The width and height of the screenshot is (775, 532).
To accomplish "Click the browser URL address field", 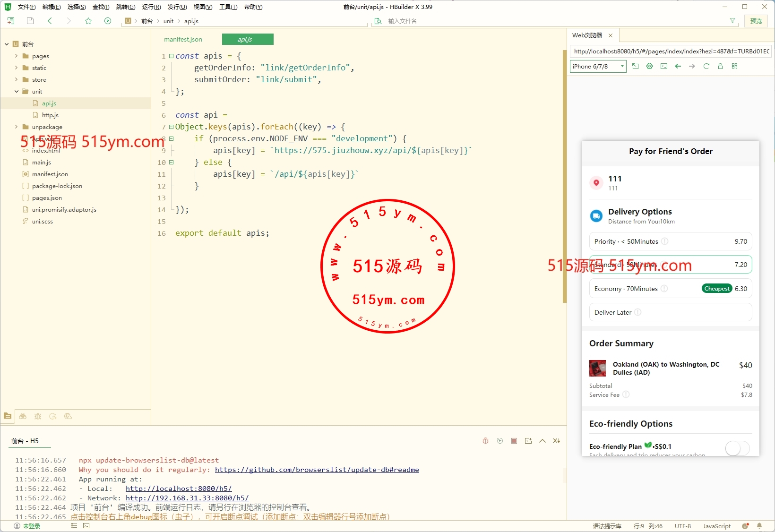I will click(x=671, y=51).
